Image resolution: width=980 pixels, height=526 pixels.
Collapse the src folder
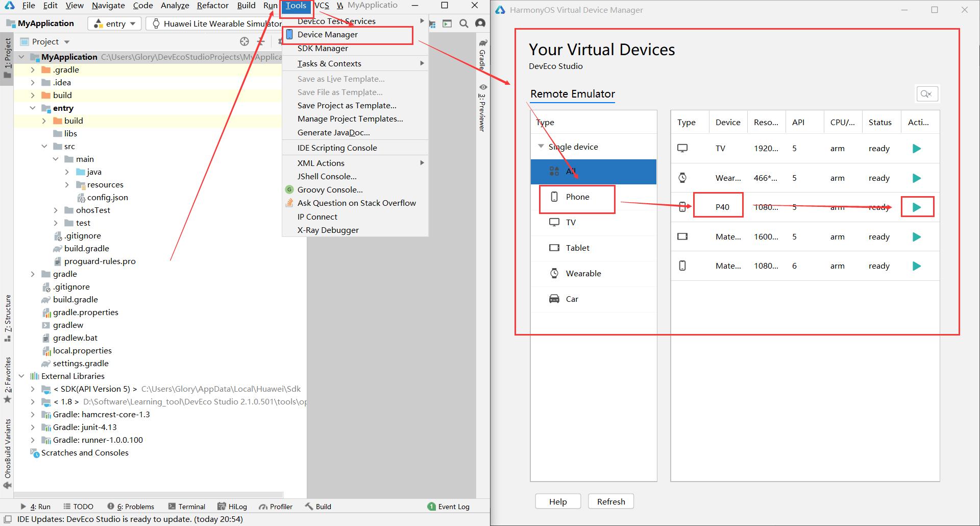44,147
